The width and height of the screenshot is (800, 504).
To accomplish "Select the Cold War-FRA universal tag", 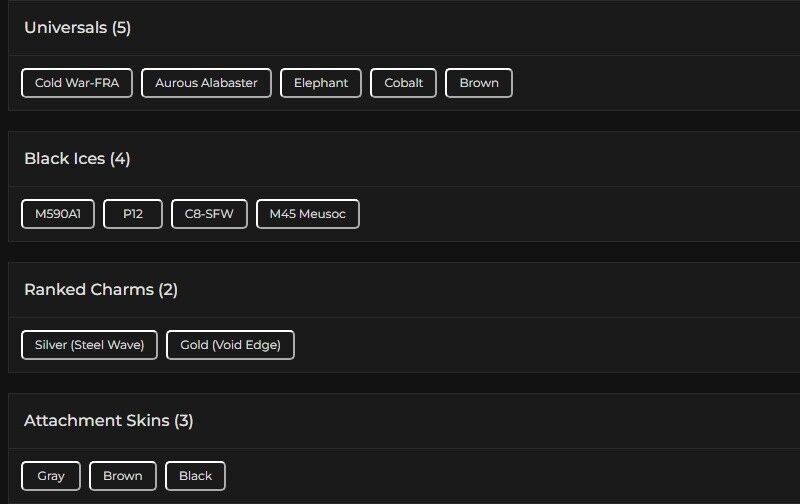I will click(77, 83).
